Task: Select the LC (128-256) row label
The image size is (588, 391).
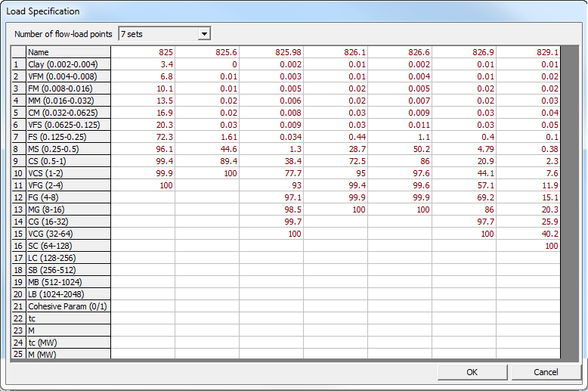Action: [x=68, y=258]
